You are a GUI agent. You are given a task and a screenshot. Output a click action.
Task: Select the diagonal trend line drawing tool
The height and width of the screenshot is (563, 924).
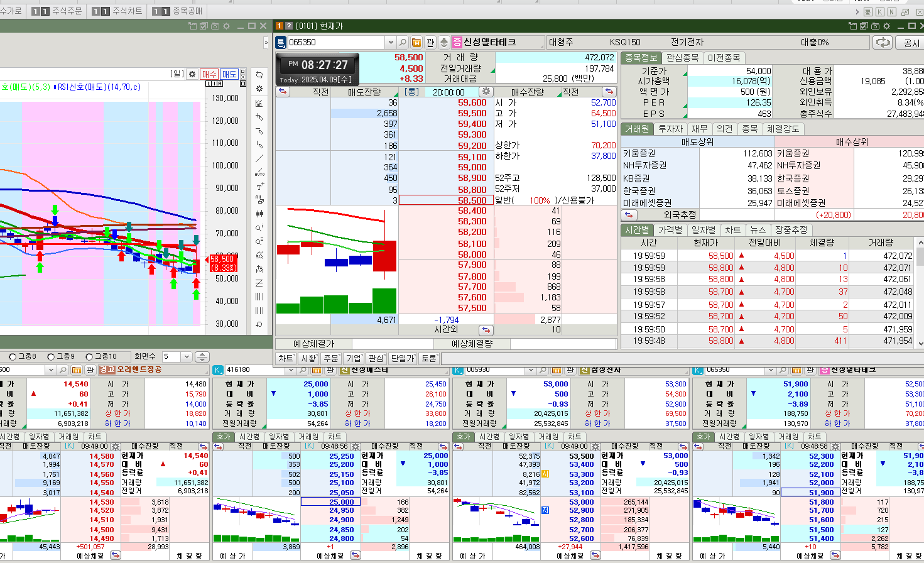coord(259,158)
